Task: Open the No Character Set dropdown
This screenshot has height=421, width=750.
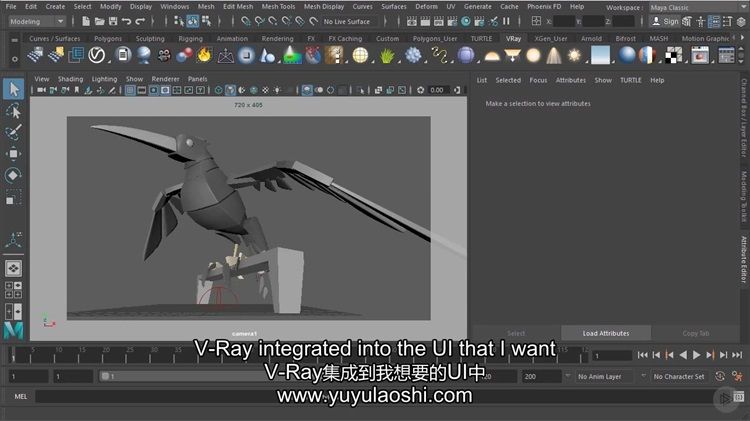Action: click(x=678, y=377)
